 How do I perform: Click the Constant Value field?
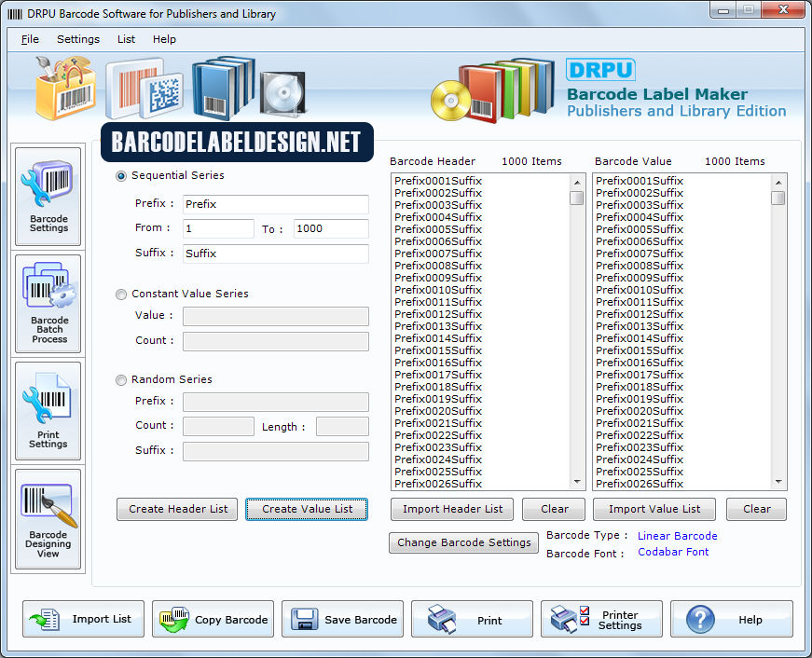click(276, 316)
